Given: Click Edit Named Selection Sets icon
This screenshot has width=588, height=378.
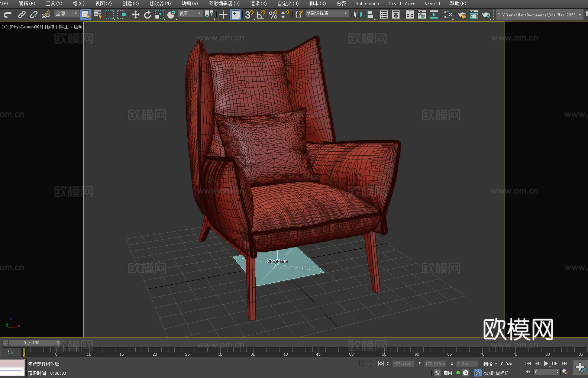Looking at the screenshot, I should (x=299, y=14).
